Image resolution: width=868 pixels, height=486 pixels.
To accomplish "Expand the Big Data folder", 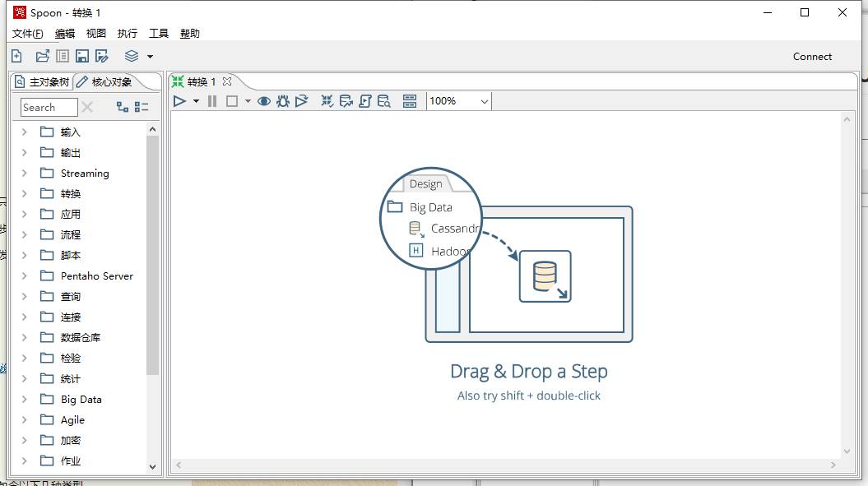I will [x=24, y=399].
